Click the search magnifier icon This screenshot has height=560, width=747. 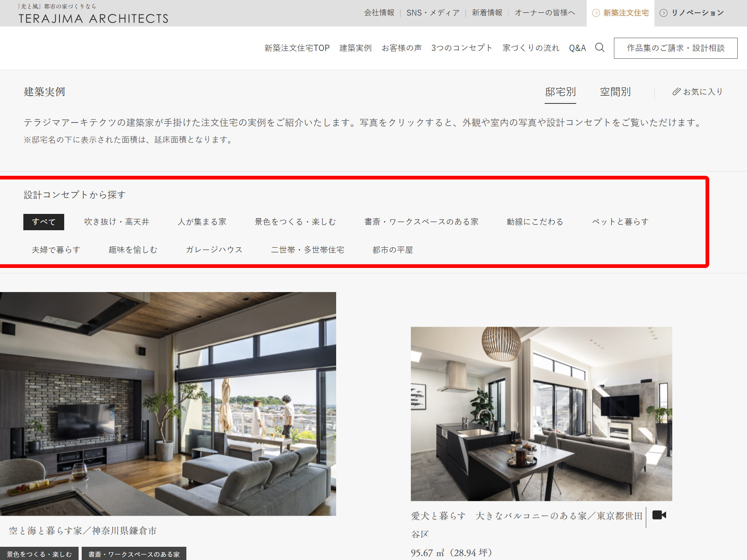pos(600,48)
